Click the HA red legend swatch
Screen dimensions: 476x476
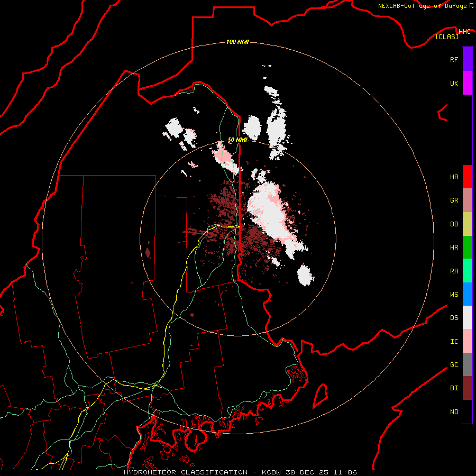467,177
